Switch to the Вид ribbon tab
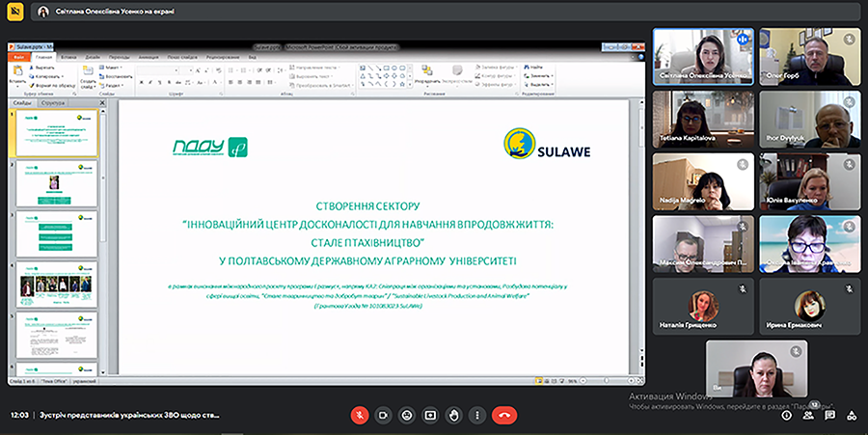 pos(252,57)
